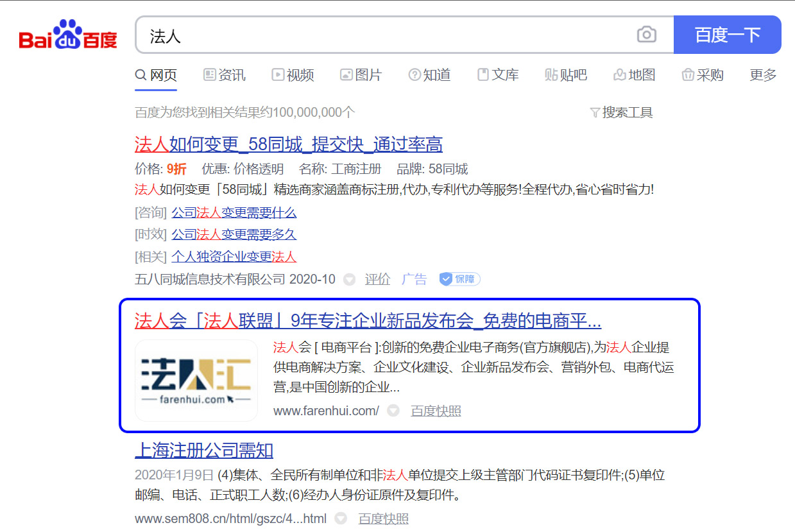795x532 pixels.
Task: Open the 地图 tab
Action: (x=634, y=75)
